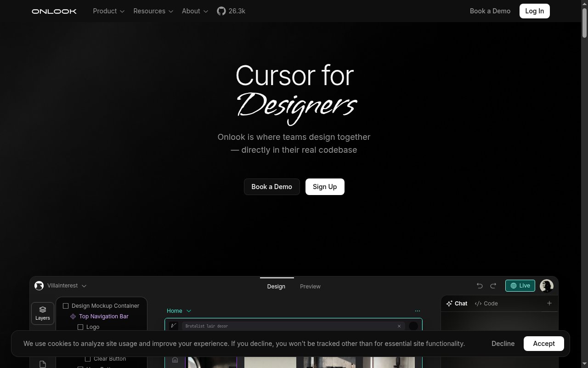Click the undo arrow in mockup toolbar
Viewport: 588px width, 368px height.
(480, 286)
